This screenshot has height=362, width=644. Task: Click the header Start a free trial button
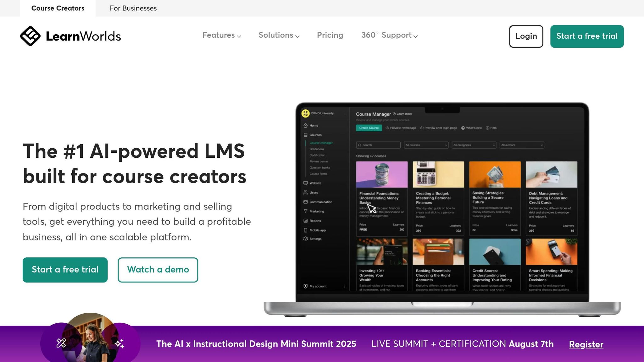(587, 36)
